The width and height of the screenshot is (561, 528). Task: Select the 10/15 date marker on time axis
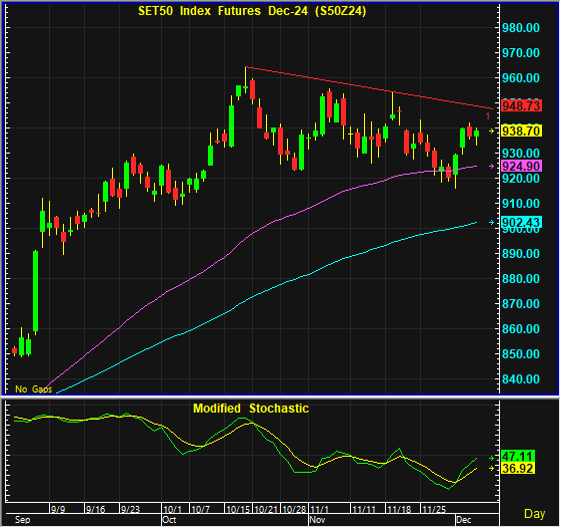pos(238,509)
